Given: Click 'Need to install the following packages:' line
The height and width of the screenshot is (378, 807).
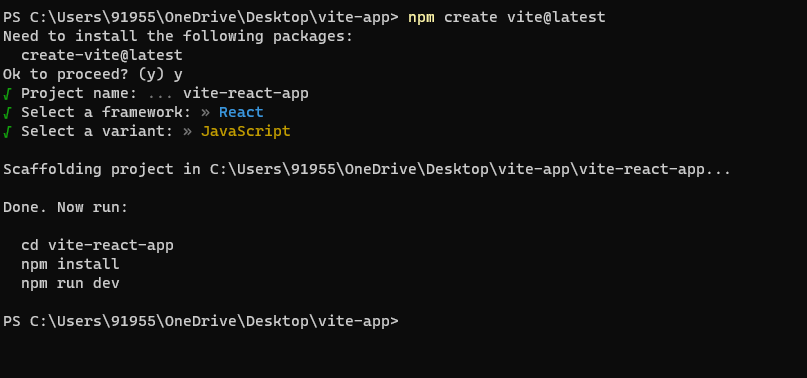Looking at the screenshot, I should coord(178,37).
